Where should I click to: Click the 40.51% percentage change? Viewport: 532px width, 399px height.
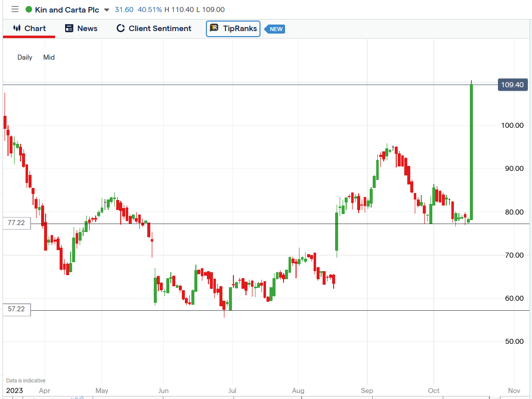[150, 10]
